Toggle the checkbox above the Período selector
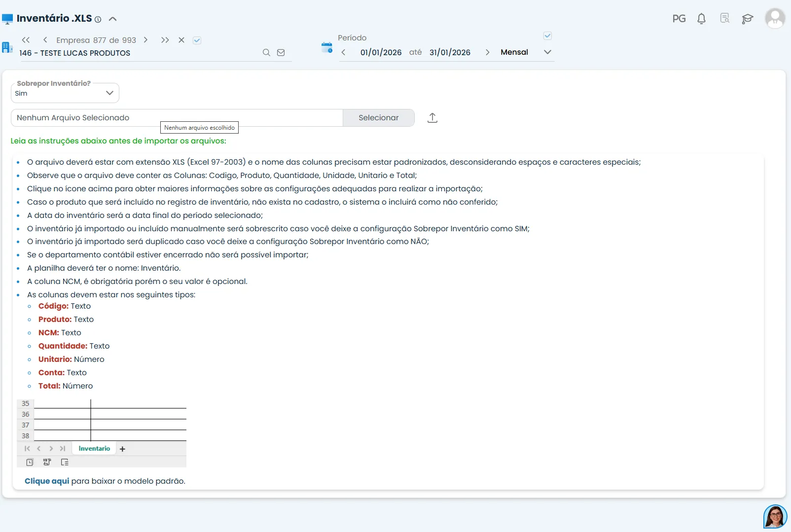Viewport: 791px width, 532px height. point(547,36)
